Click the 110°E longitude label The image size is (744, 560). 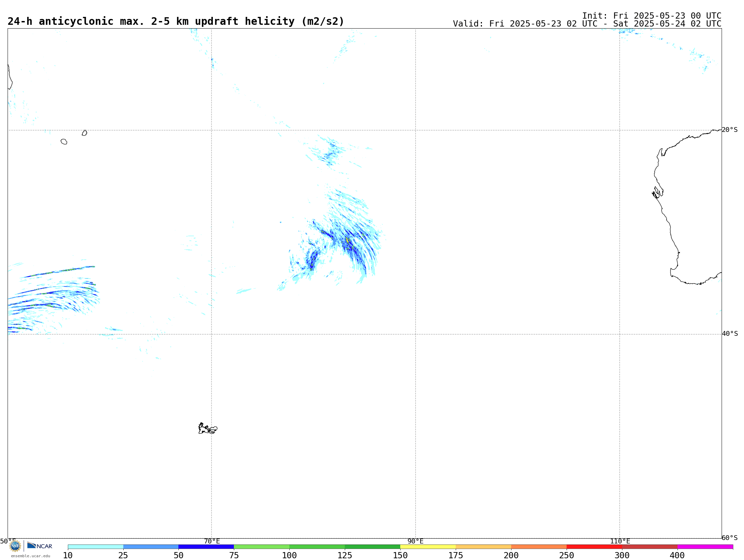(x=620, y=541)
